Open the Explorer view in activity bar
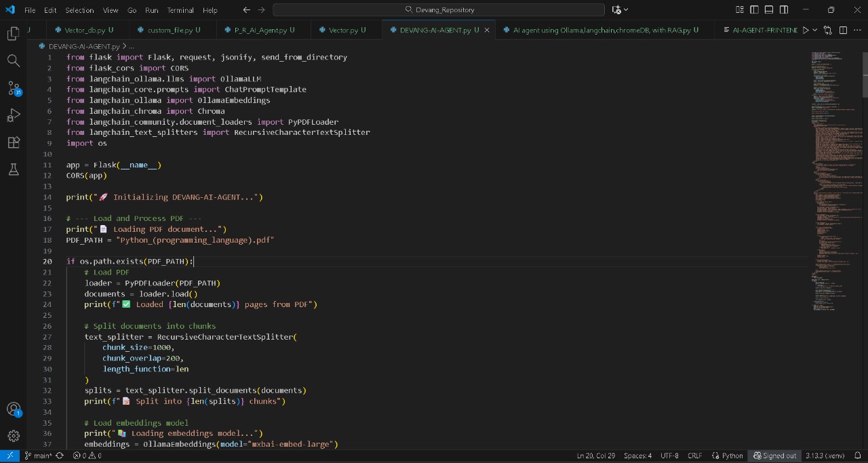868x463 pixels. tap(13, 33)
